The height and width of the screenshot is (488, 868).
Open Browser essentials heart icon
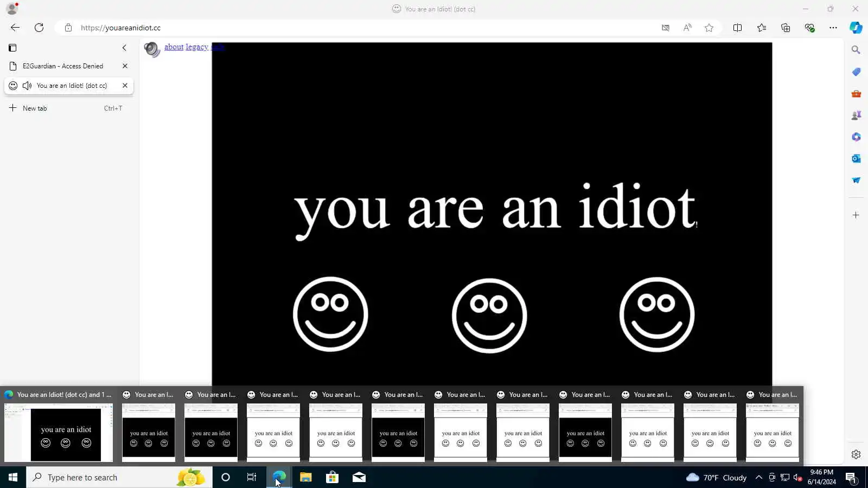point(809,28)
